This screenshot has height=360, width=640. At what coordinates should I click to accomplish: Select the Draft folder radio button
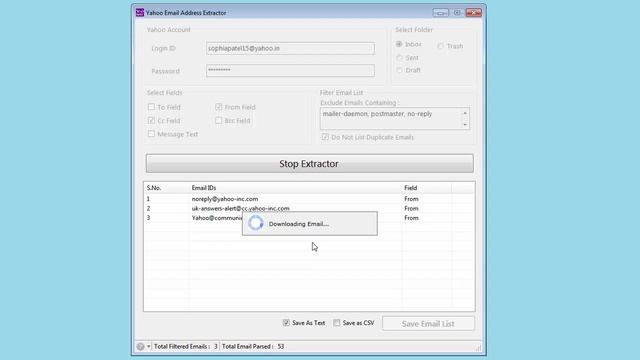click(x=399, y=70)
